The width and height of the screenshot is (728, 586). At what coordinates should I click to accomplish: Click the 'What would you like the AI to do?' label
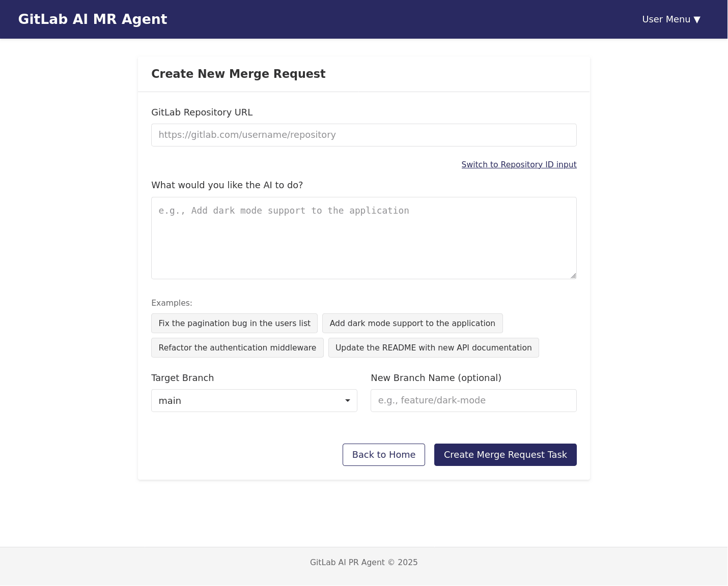point(227,185)
